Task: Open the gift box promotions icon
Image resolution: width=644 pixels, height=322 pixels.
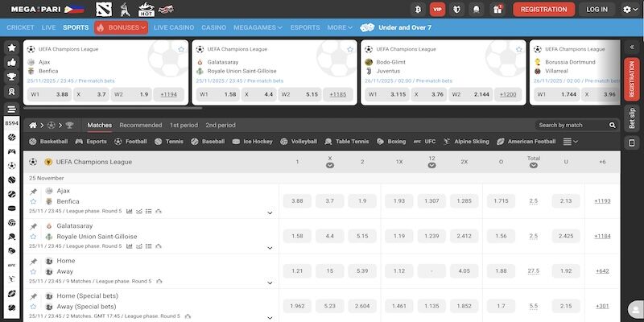Action: tap(497, 9)
